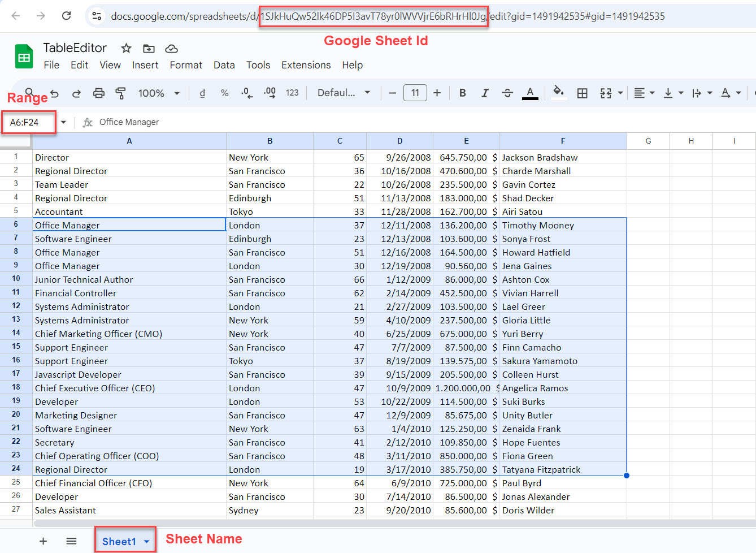Format selection as percent
756x553 pixels.
coord(224,93)
